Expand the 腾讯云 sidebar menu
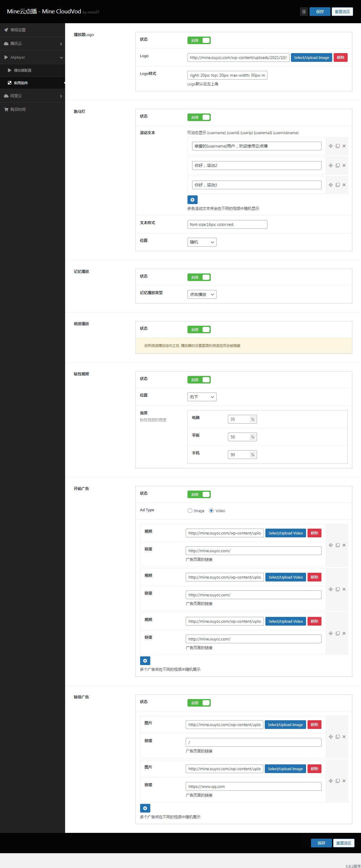This screenshot has height=868, width=361. pos(32,44)
